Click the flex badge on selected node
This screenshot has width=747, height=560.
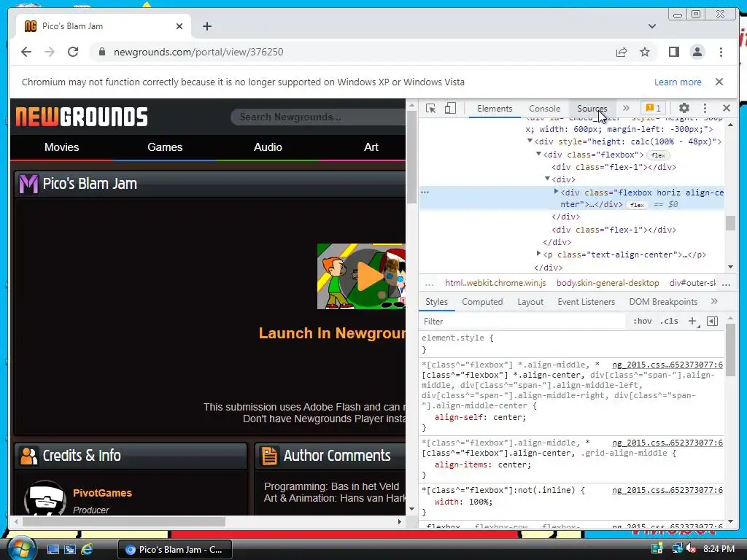[x=637, y=205]
